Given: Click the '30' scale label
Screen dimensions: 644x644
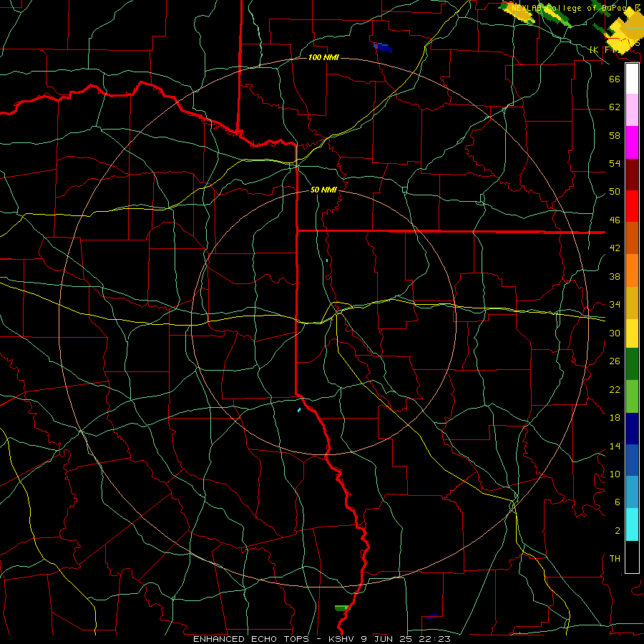Looking at the screenshot, I should [615, 333].
